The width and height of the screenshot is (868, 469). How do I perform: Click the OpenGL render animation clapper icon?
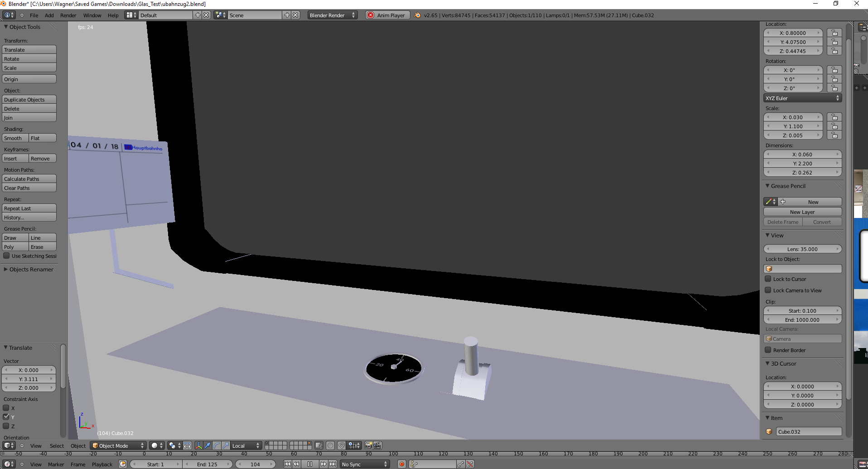[x=377, y=445]
